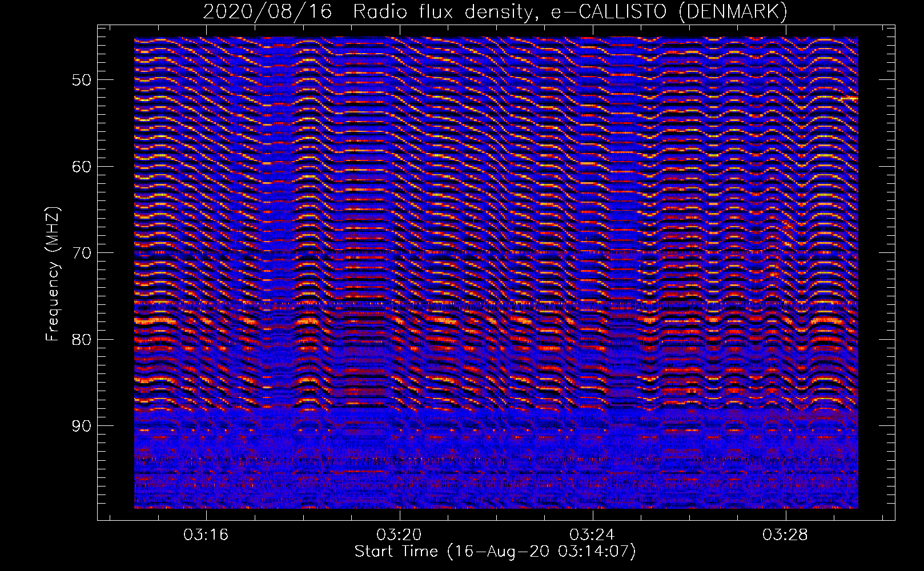Click the 03:24 time tick label

592,535
